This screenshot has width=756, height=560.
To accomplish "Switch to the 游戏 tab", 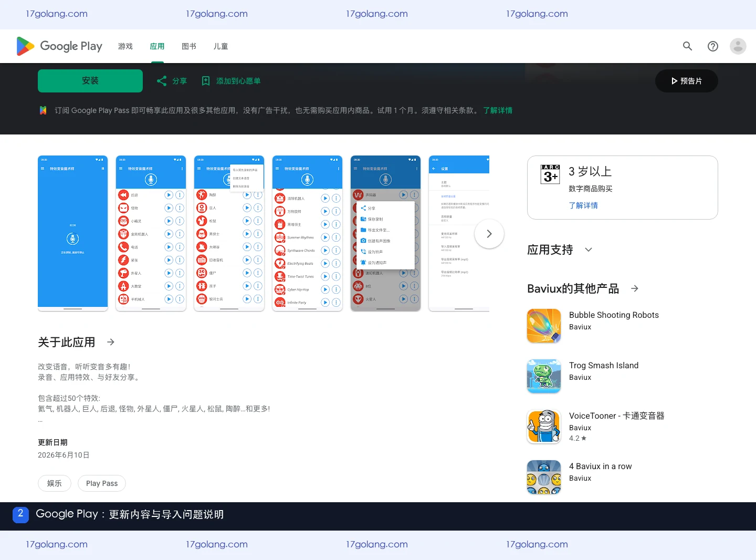I will pos(125,46).
